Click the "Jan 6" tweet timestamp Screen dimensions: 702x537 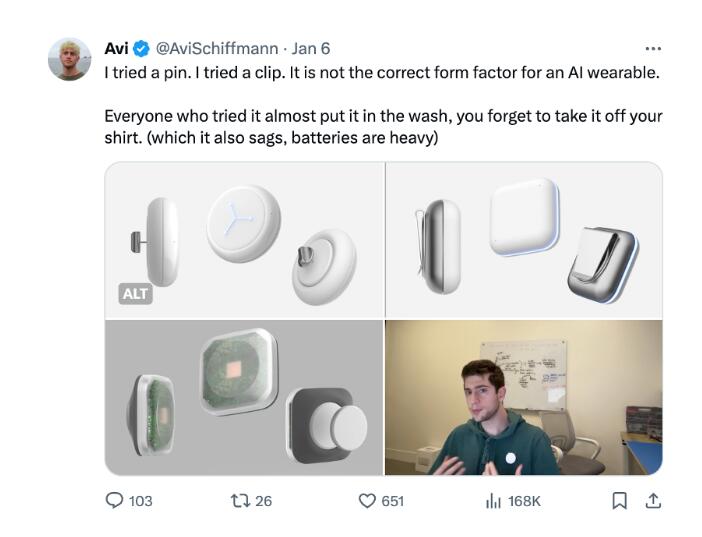click(312, 48)
